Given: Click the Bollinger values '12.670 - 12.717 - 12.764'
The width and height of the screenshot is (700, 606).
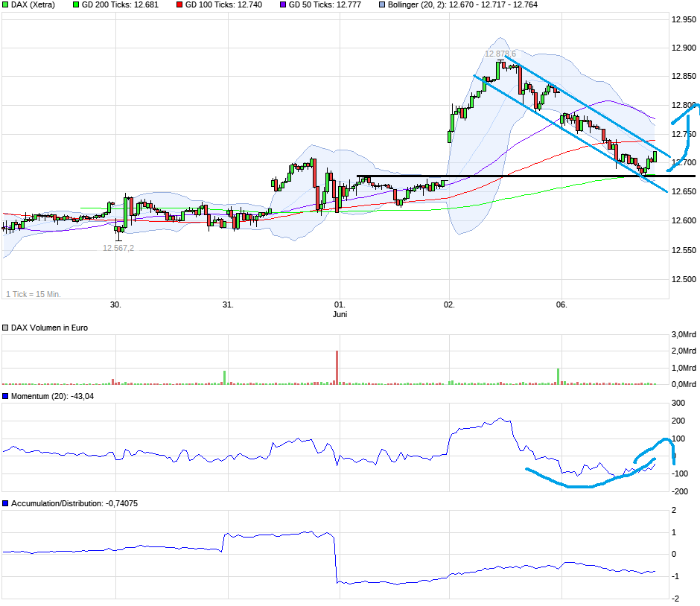Looking at the screenshot, I should click(x=493, y=5).
